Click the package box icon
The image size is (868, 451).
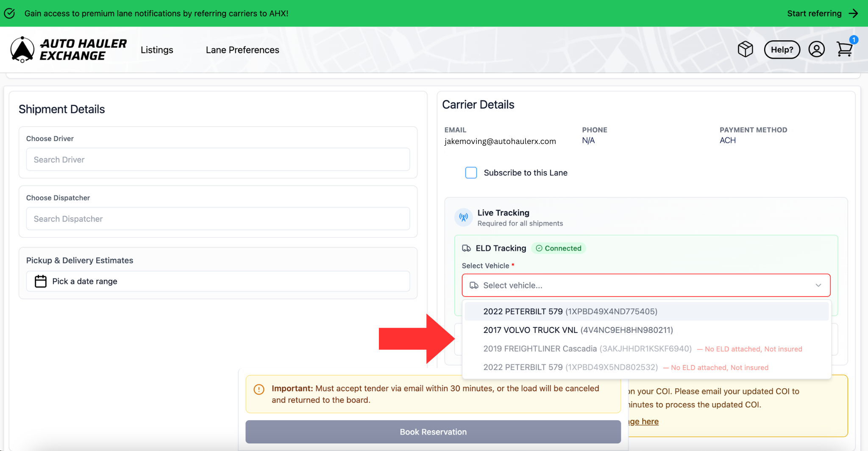(745, 49)
